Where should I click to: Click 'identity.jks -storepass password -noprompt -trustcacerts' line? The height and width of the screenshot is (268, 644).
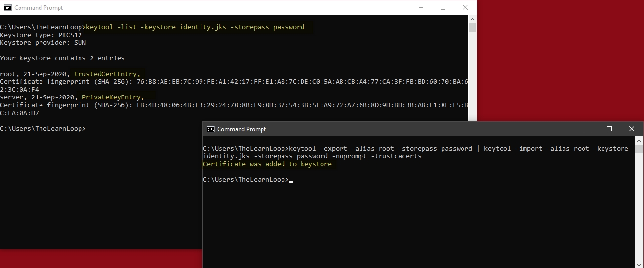pos(312,156)
